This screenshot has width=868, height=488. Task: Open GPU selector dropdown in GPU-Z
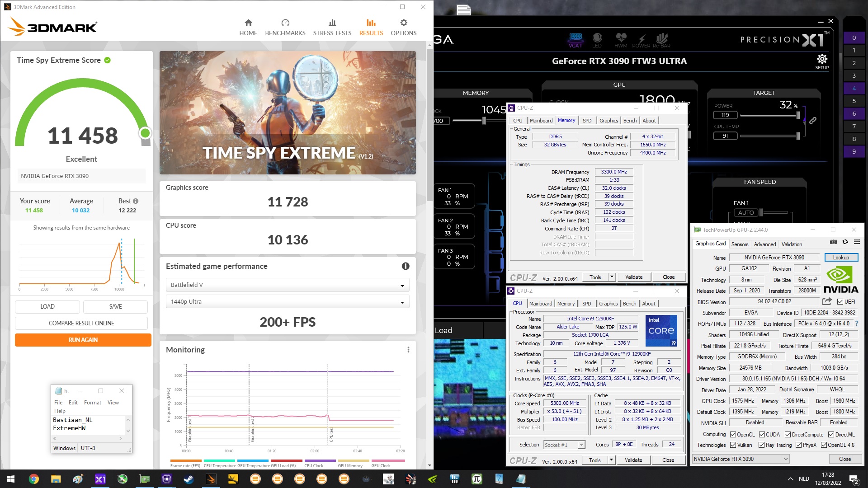pyautogui.click(x=741, y=459)
